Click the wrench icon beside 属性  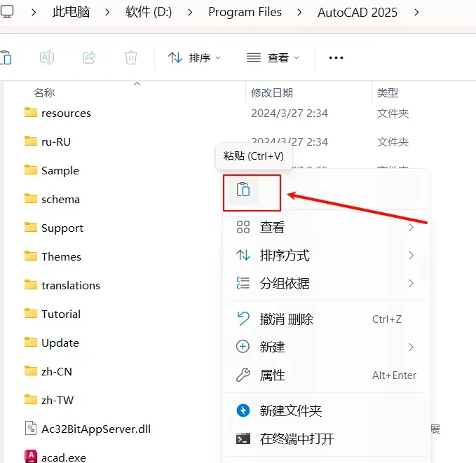click(243, 375)
